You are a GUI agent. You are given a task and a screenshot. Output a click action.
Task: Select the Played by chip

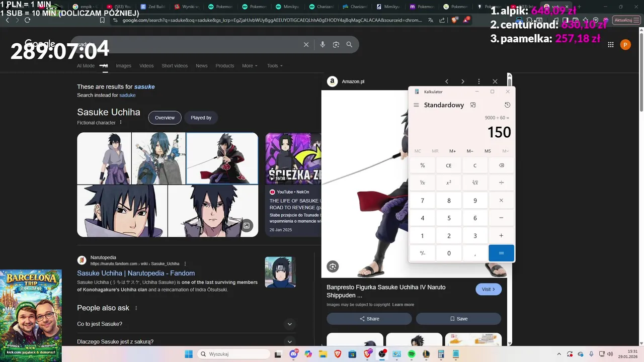[201, 118]
